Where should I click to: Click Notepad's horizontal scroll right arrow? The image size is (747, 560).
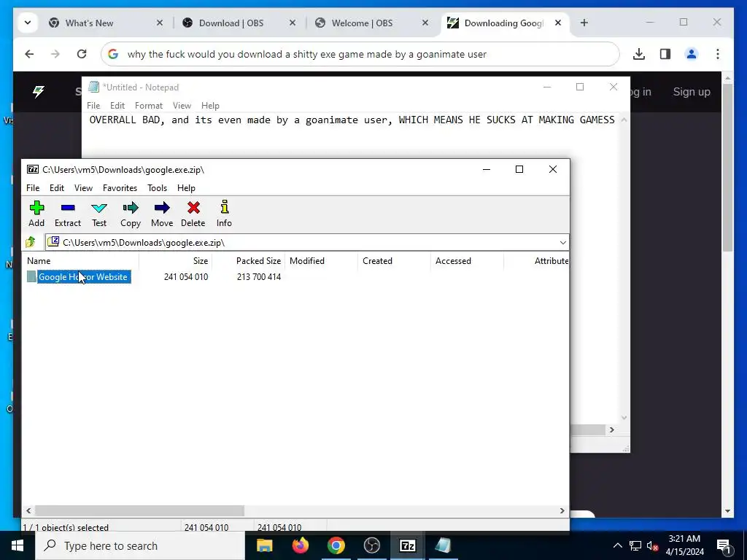tap(612, 430)
